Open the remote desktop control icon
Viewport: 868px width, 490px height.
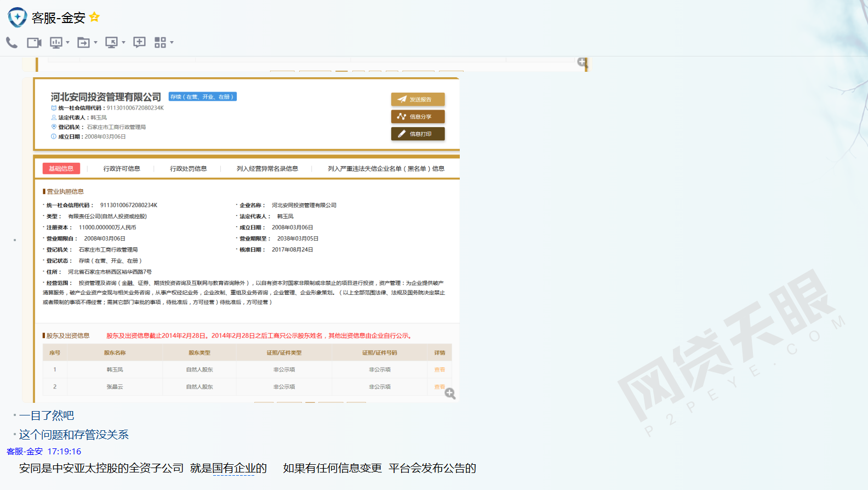click(112, 42)
